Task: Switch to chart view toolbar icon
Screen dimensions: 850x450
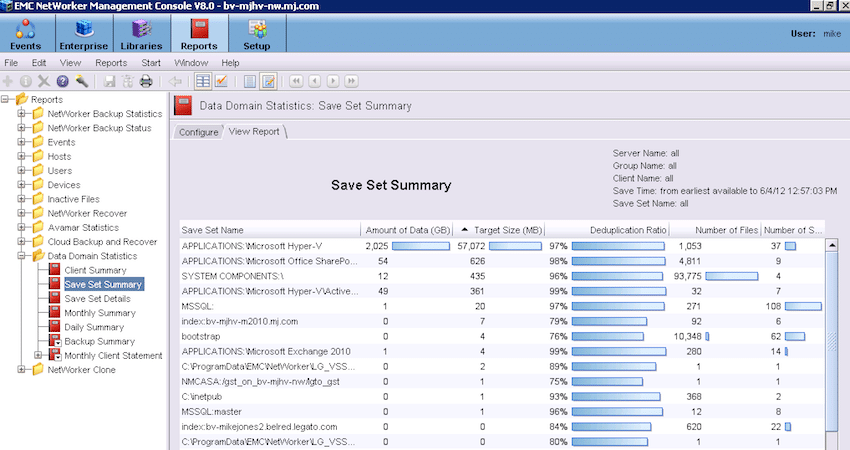Action: [x=221, y=81]
